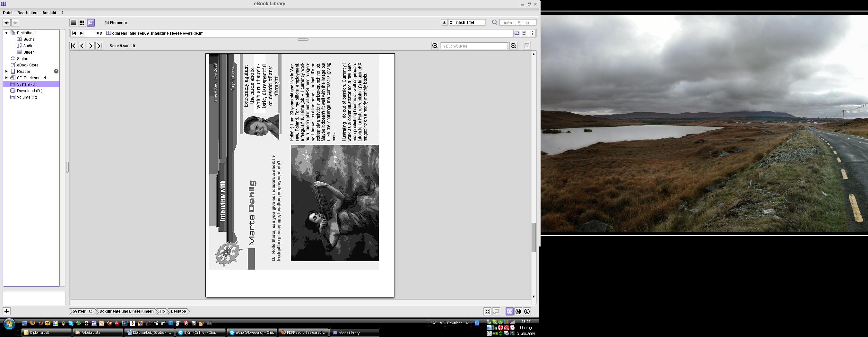Image resolution: width=868 pixels, height=337 pixels.
Task: Switch to full-screen page view
Action: click(x=487, y=312)
